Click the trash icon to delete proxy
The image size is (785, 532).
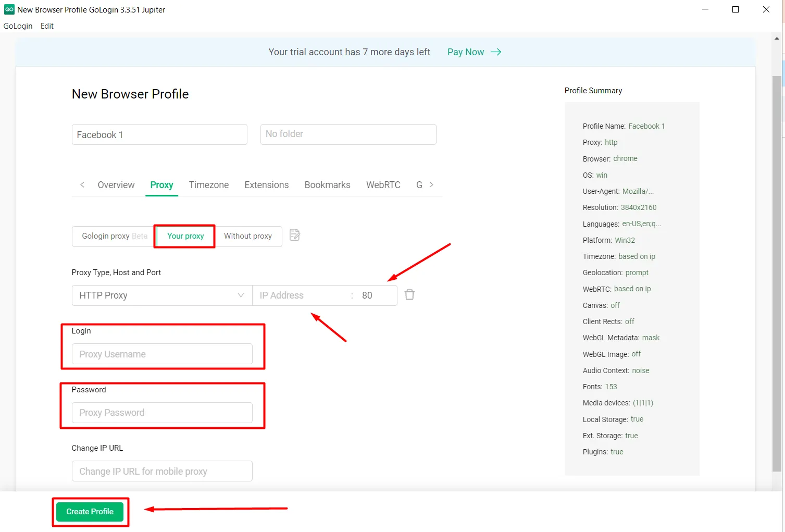tap(409, 295)
